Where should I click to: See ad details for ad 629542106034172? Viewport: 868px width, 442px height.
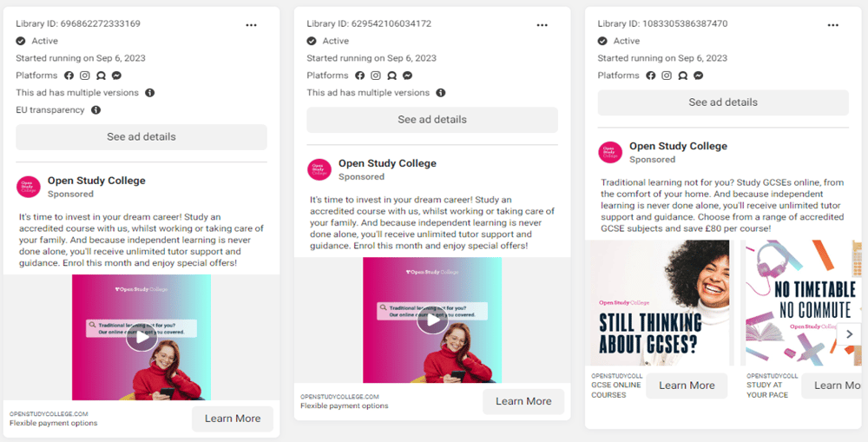[432, 120]
